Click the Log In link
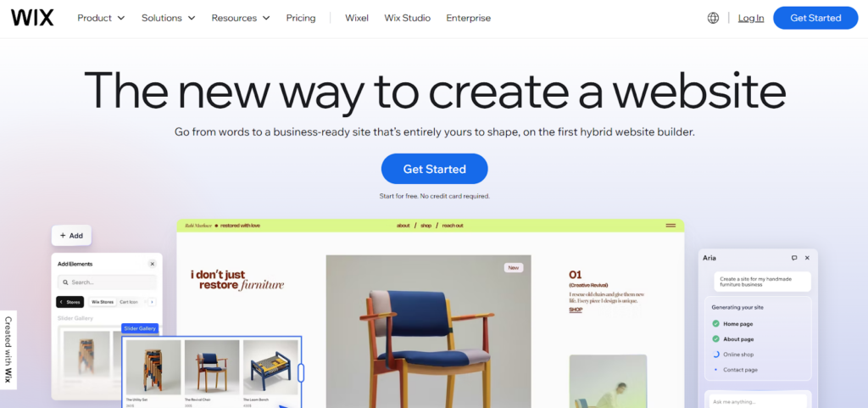868x408 pixels. click(x=751, y=18)
